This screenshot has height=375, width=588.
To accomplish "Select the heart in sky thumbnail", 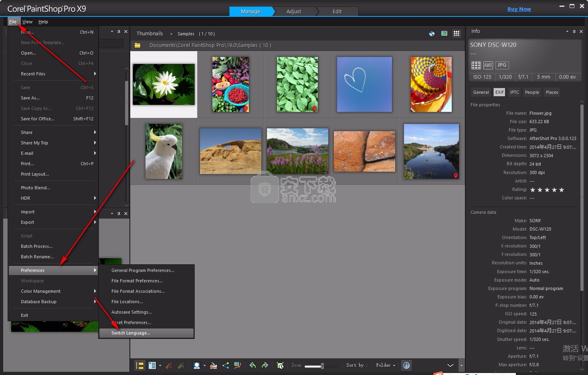I will [x=364, y=84].
